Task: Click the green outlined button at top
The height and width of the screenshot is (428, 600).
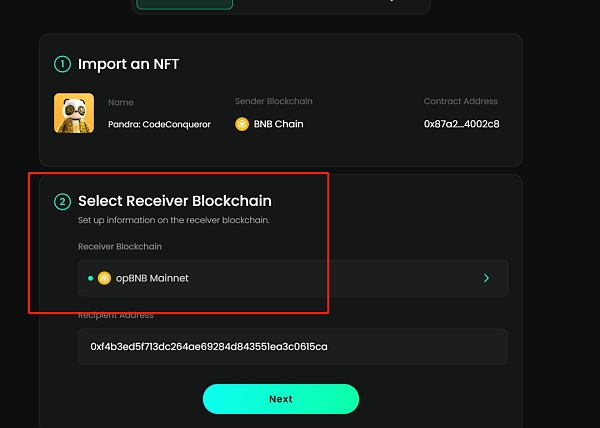Action: [184, 4]
